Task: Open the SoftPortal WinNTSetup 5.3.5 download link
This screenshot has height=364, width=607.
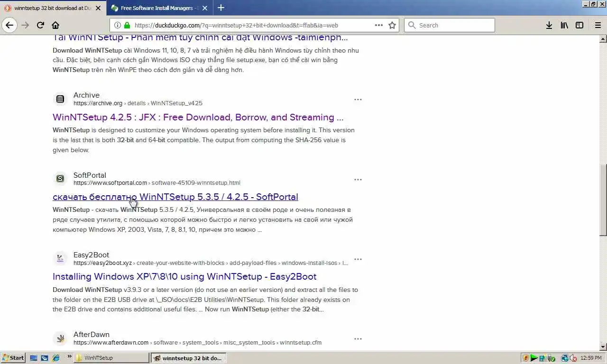Action: [x=175, y=197]
